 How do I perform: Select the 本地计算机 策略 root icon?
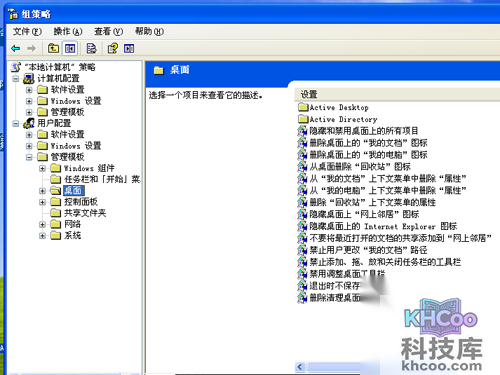16,67
